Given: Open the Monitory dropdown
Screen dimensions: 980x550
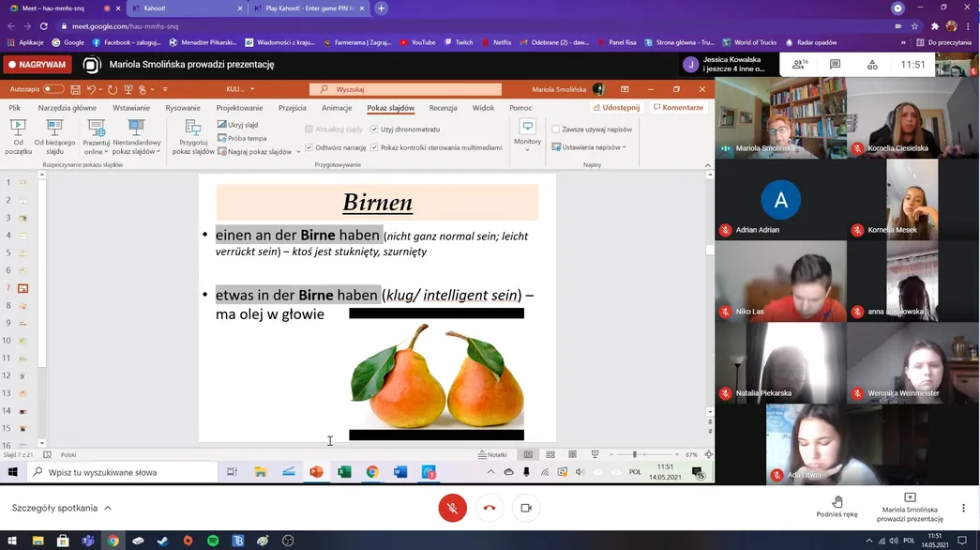Looking at the screenshot, I should 527,136.
